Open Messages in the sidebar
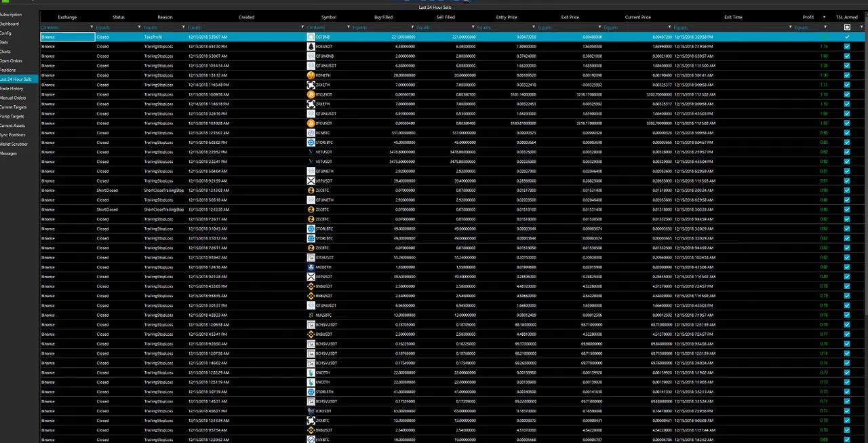 coord(8,153)
